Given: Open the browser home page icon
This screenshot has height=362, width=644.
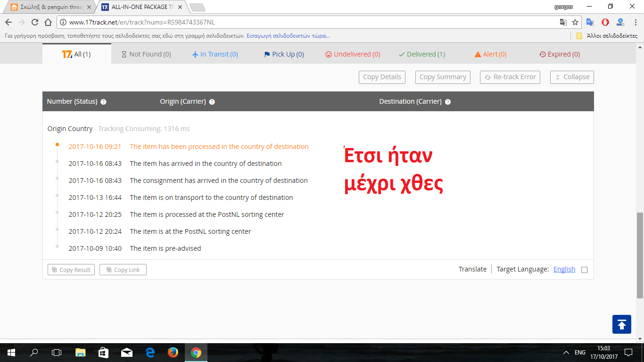Looking at the screenshot, I should pos(48,22).
